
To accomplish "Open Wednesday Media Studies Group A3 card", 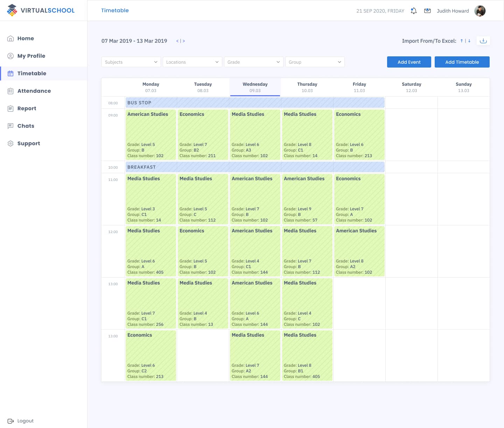I will click(x=255, y=135).
